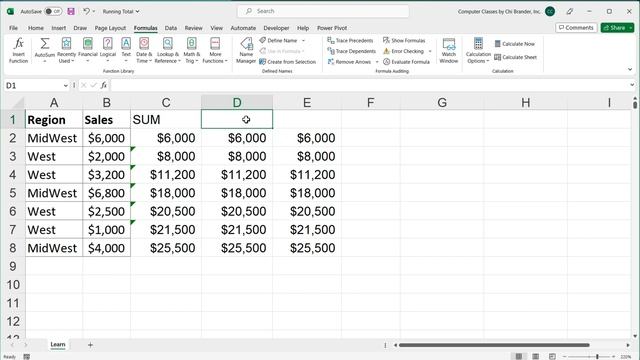Adjust the zoom slider
This screenshot has width=640, height=360.
[x=597, y=356]
